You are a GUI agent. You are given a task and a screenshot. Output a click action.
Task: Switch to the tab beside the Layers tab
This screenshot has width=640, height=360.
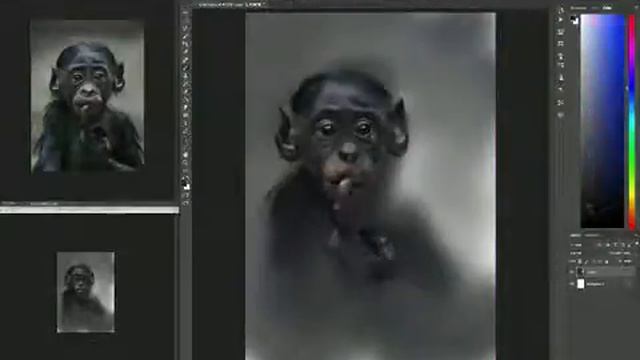pos(592,236)
